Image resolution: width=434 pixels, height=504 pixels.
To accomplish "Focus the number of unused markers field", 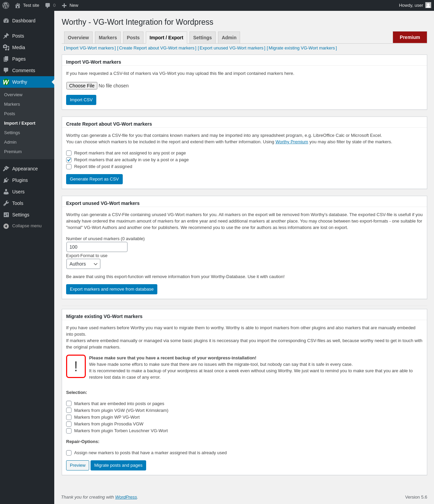I will point(97,247).
